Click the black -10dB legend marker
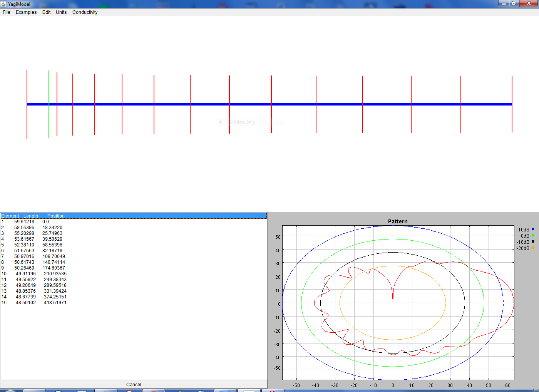Screen dimensions: 539x392 click(533, 242)
